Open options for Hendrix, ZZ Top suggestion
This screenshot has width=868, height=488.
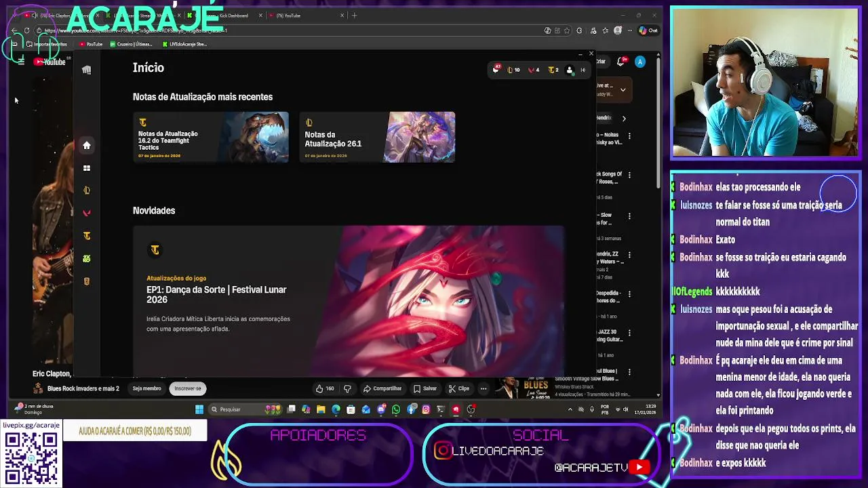(629, 255)
